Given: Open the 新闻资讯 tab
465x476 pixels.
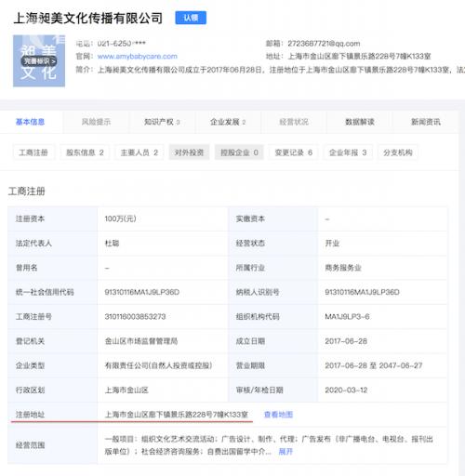Looking at the screenshot, I should coord(426,122).
